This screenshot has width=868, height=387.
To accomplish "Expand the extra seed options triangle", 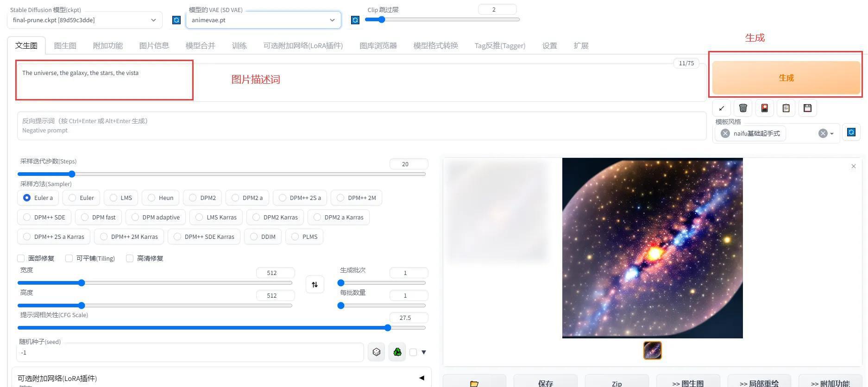I will tap(423, 352).
